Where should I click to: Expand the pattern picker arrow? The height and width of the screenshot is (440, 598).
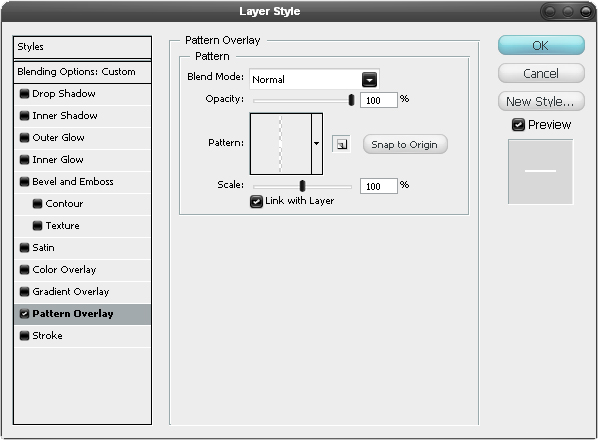[317, 144]
